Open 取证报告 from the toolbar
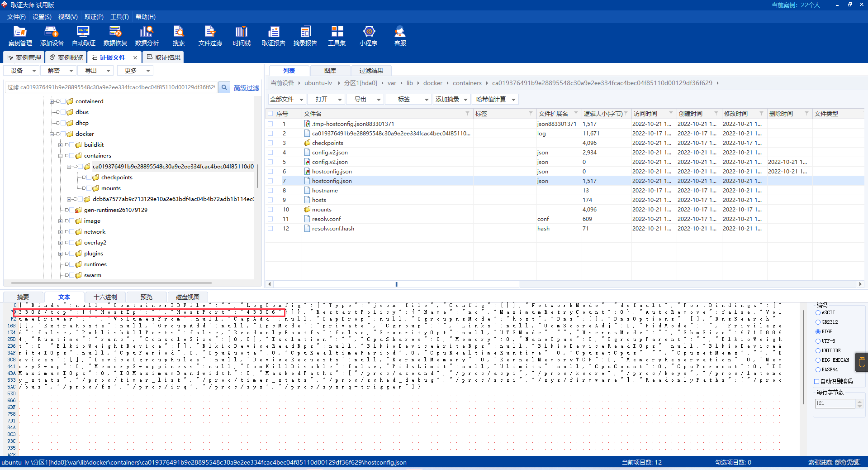This screenshot has height=470, width=868. click(274, 36)
